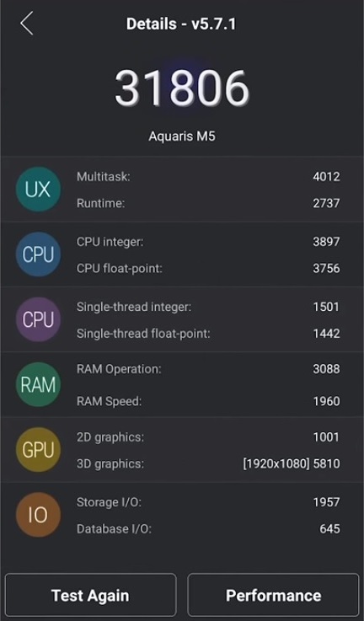Select the RAM Operation row
This screenshot has height=621, width=364.
pos(208,369)
